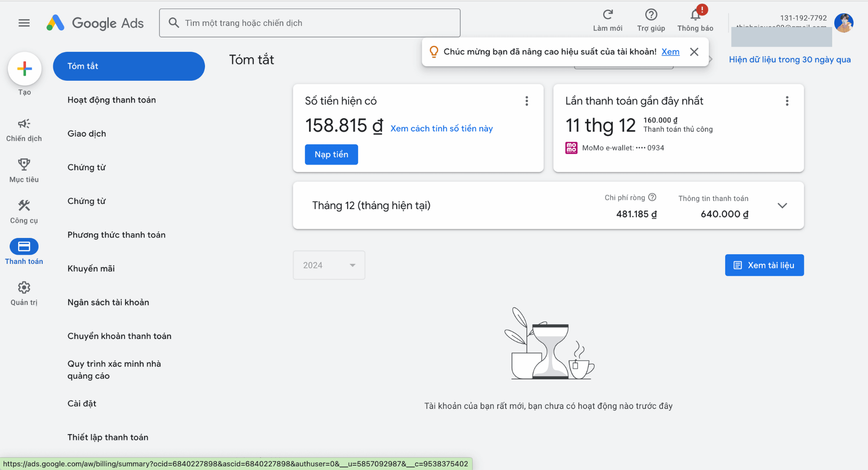Open options menu on Số tiền hiện có card
This screenshot has width=868, height=470.
point(527,101)
